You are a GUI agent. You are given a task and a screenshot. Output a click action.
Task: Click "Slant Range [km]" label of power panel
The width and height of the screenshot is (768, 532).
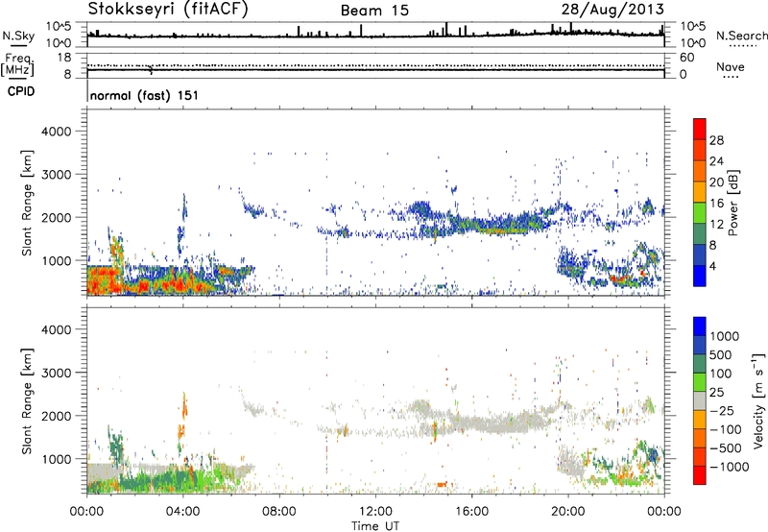(x=27, y=203)
